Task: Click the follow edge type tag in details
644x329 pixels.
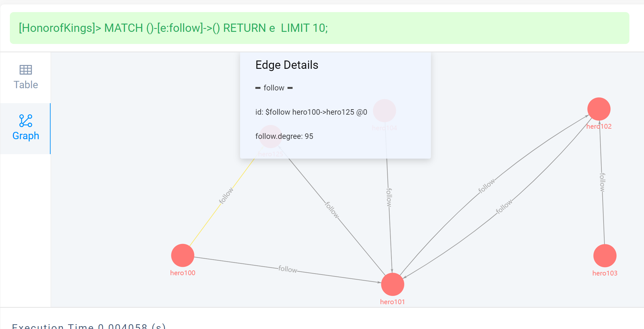Action: 274,88
